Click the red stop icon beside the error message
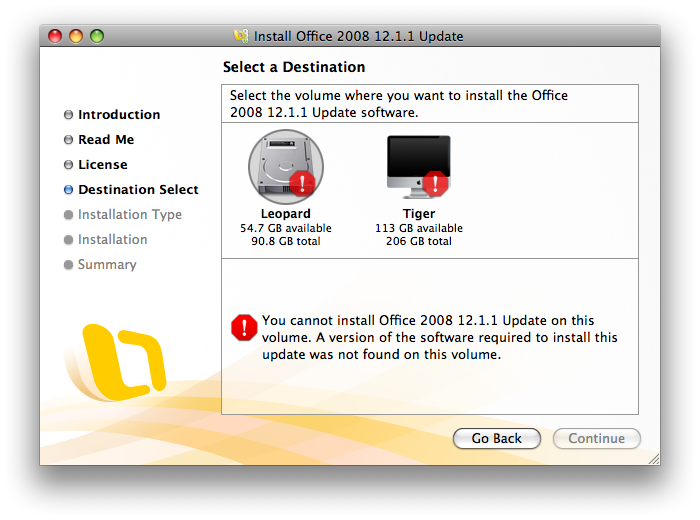 coord(244,328)
